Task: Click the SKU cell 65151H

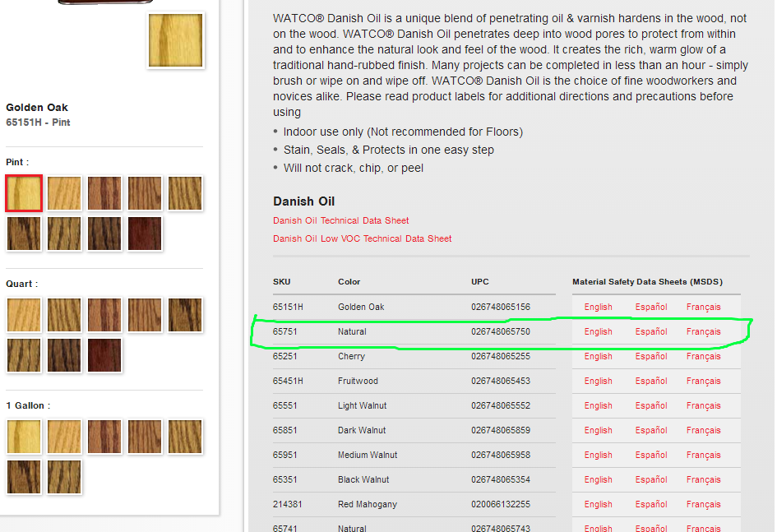Action: pyautogui.click(x=288, y=308)
